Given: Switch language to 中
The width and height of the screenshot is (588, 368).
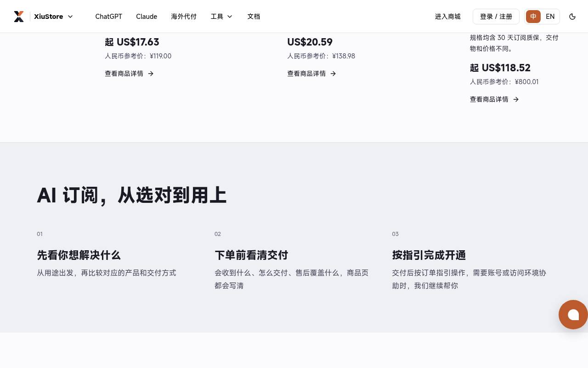Looking at the screenshot, I should (x=533, y=17).
